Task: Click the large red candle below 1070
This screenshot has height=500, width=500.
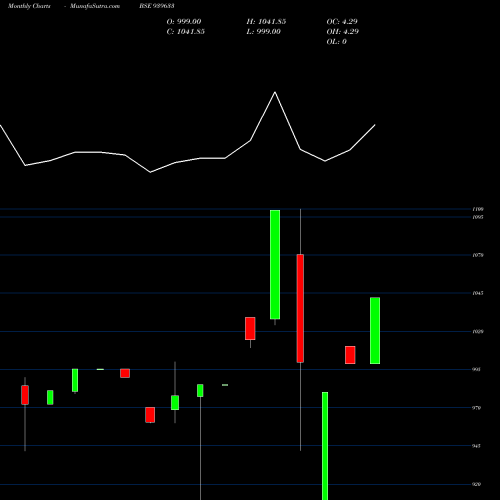Action: pyautogui.click(x=300, y=308)
